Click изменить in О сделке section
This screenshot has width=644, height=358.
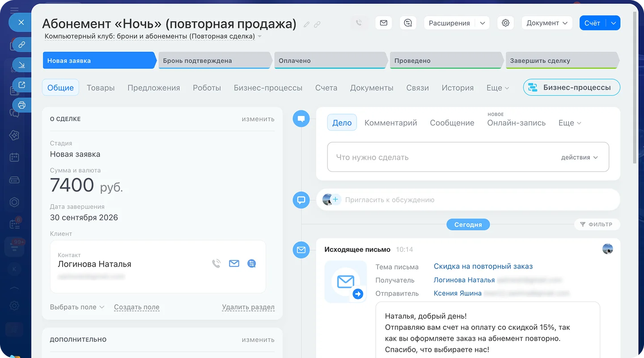pos(258,119)
